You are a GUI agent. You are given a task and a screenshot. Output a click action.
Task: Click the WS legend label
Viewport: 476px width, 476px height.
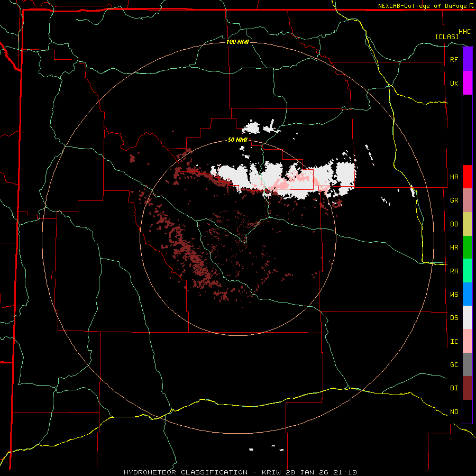coord(454,294)
